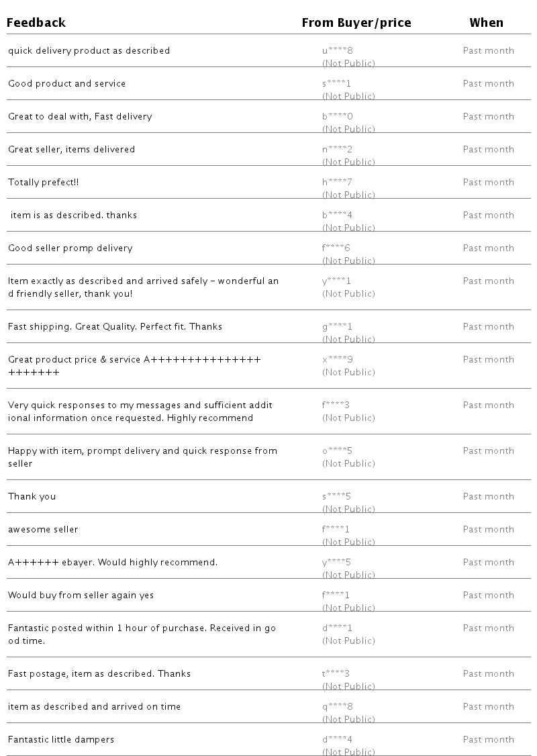Select buyer x****9's username

[337, 359]
